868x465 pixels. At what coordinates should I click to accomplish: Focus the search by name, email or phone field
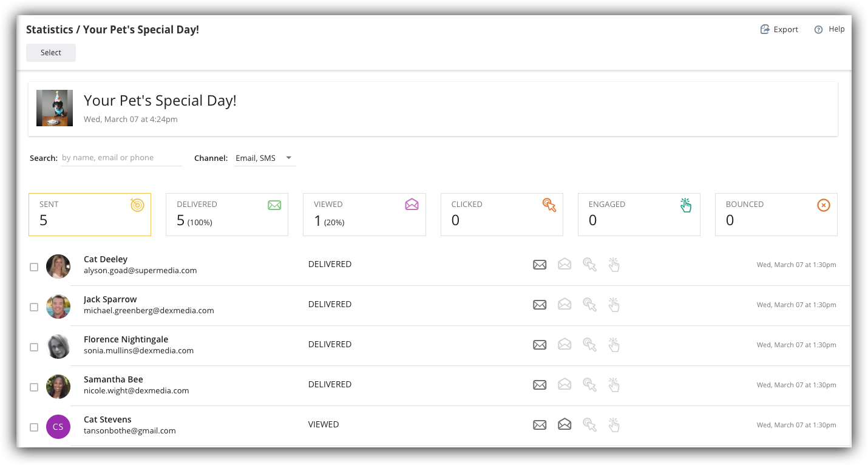121,158
